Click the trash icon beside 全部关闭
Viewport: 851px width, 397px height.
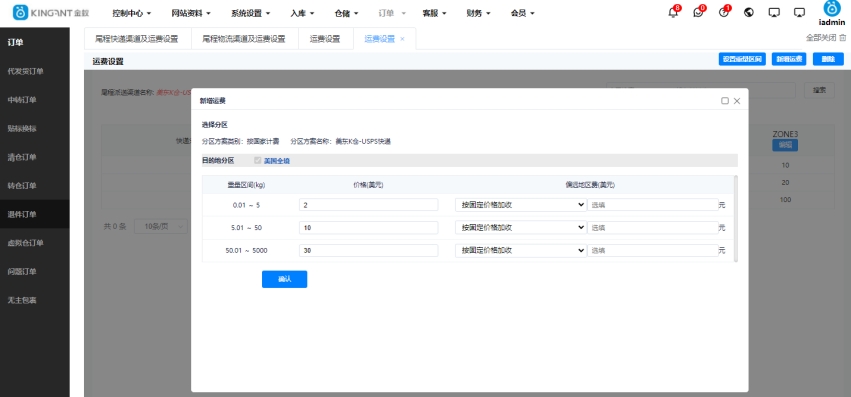click(x=843, y=37)
